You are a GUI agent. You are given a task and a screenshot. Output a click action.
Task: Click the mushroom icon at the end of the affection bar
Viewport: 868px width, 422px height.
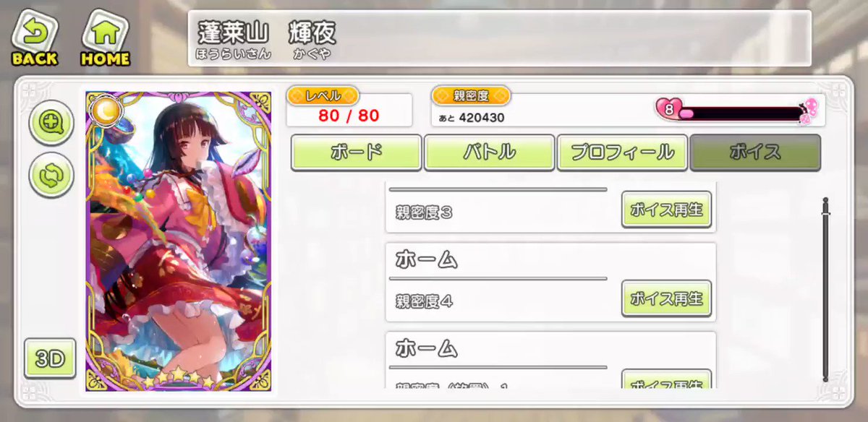click(811, 109)
